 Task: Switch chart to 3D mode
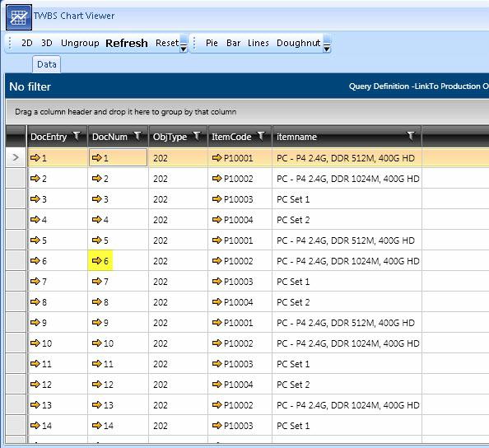47,43
